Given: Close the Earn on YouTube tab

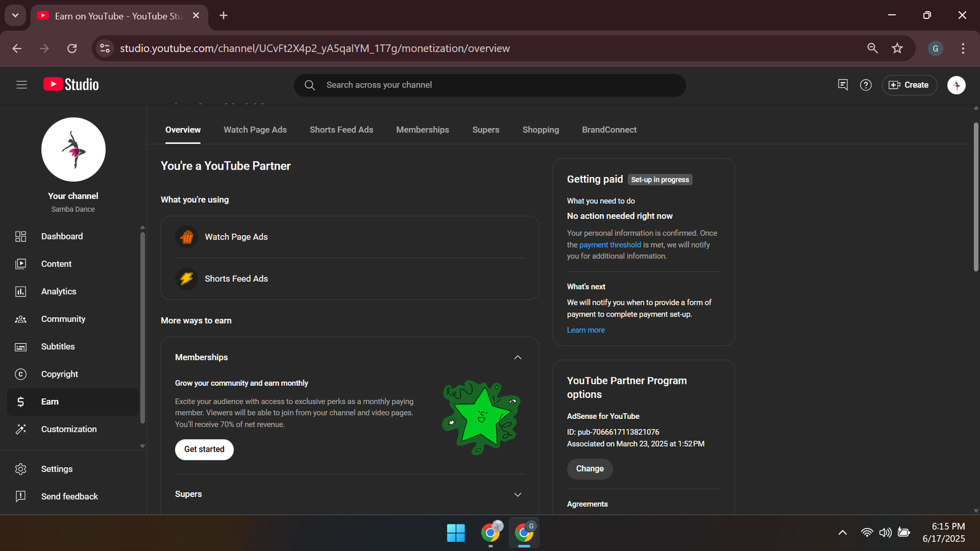Looking at the screenshot, I should 196,15.
